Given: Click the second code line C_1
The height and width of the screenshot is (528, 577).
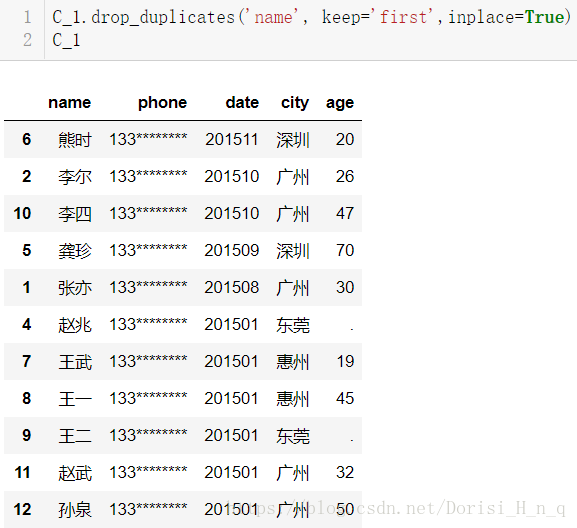Looking at the screenshot, I should [66, 40].
